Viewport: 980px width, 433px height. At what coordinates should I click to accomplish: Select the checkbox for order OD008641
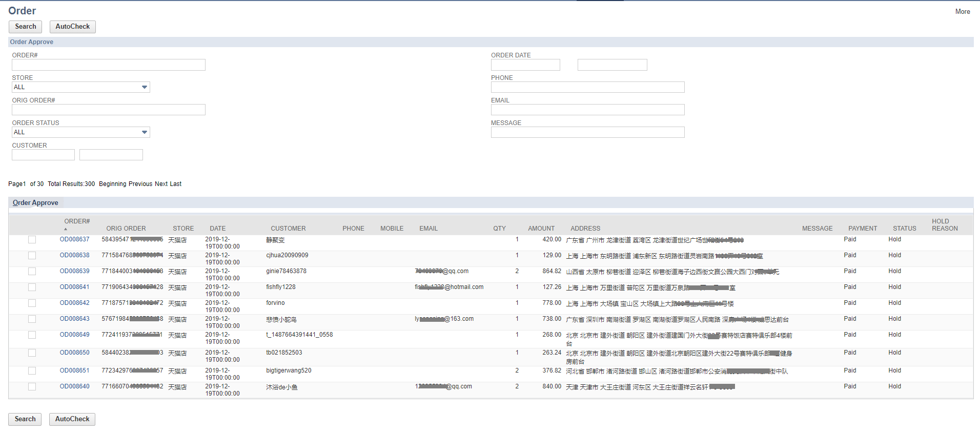(x=32, y=287)
